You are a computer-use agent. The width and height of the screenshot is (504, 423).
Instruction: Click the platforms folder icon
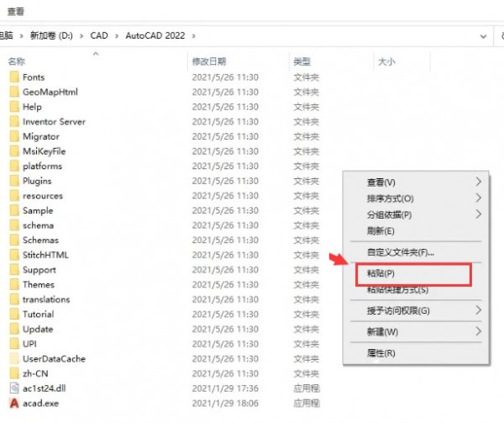click(14, 166)
